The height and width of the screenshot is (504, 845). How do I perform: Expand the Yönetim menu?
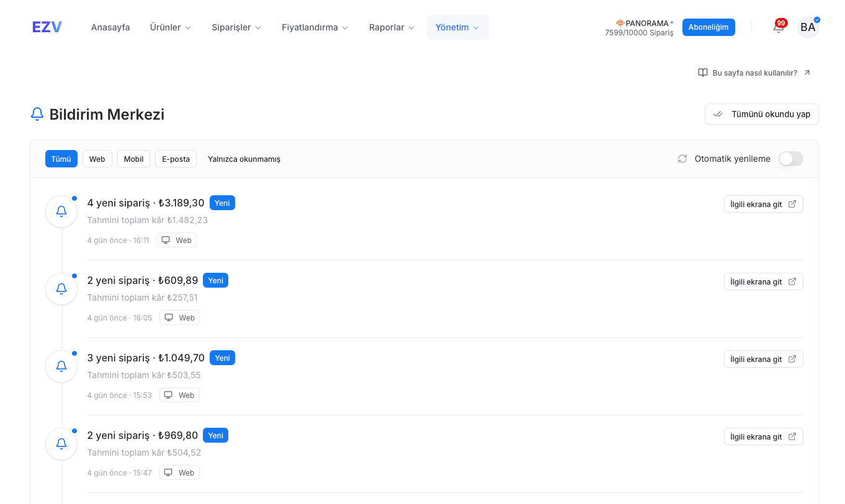457,27
